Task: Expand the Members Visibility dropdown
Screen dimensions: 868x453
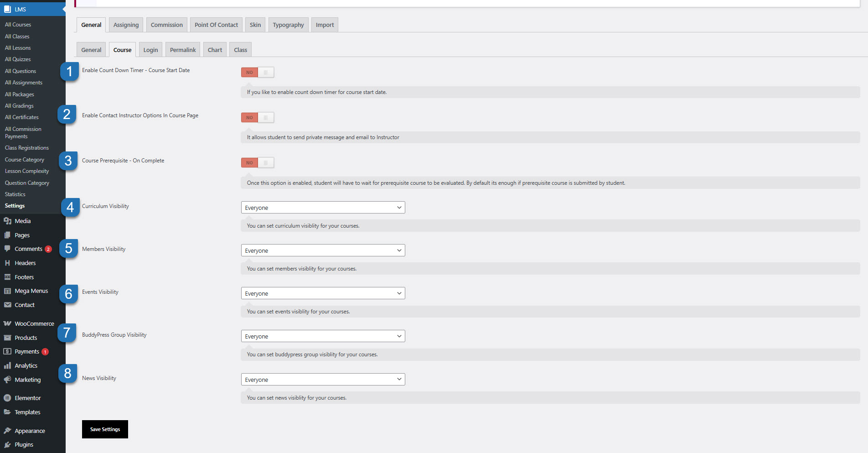Action: pyautogui.click(x=323, y=250)
